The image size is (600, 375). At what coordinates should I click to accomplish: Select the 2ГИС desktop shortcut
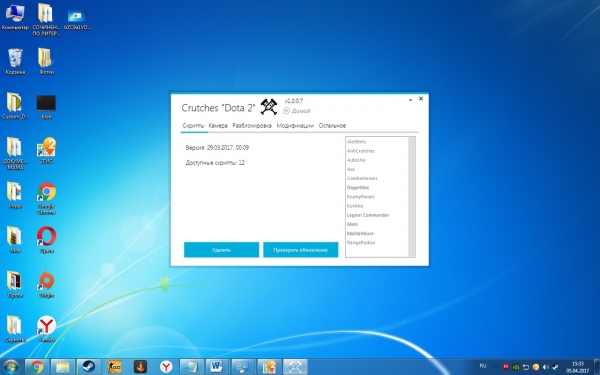coord(46,150)
